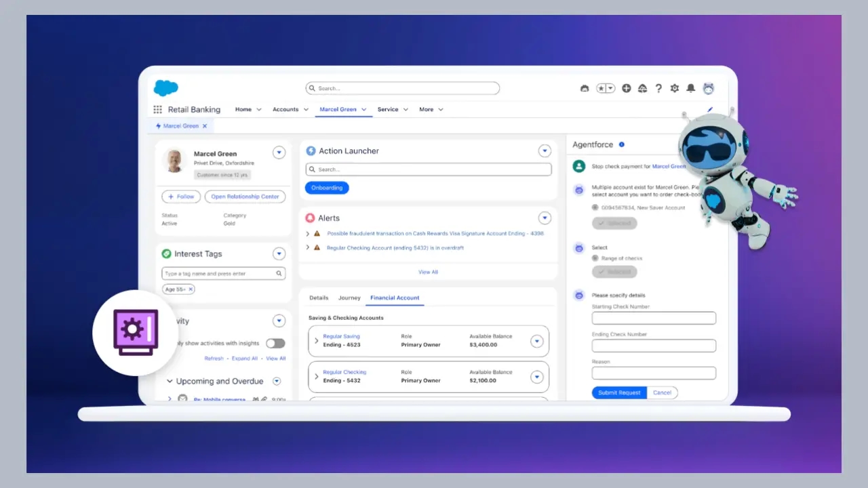The width and height of the screenshot is (868, 488).
Task: Click Open Relationship Center button
Action: [245, 197]
